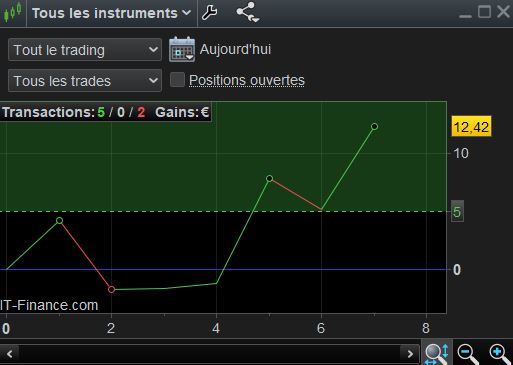
Task: Select the yellow 12,42 value label
Action: (471, 127)
